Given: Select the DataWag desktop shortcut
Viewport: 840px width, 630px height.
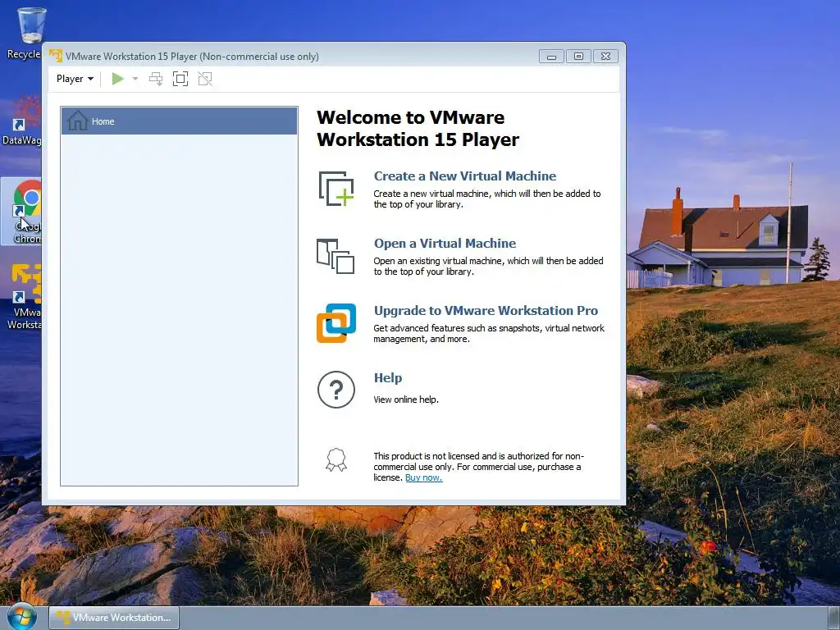Looking at the screenshot, I should 21,120.
